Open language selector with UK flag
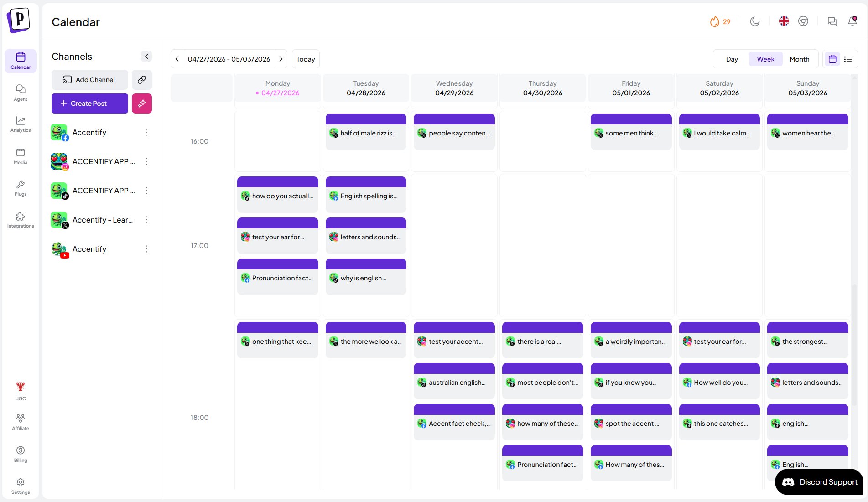This screenshot has height=502, width=868. click(784, 21)
